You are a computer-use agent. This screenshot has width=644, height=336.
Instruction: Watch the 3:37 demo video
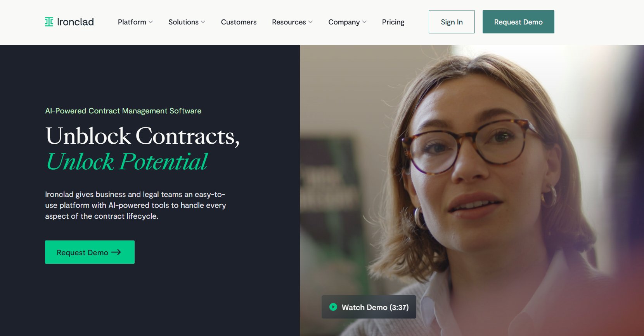pyautogui.click(x=369, y=307)
